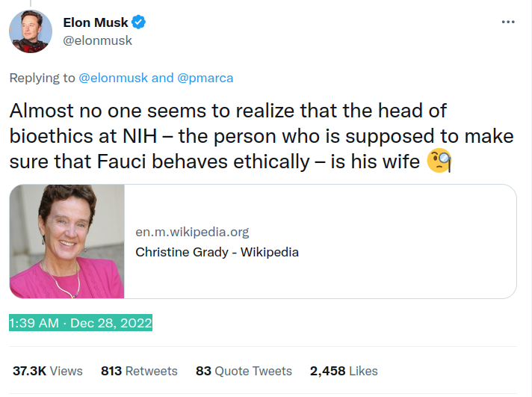This screenshot has width=532, height=397.
Task: Click the en.m.wikipedia.org domain text
Action: pos(192,232)
